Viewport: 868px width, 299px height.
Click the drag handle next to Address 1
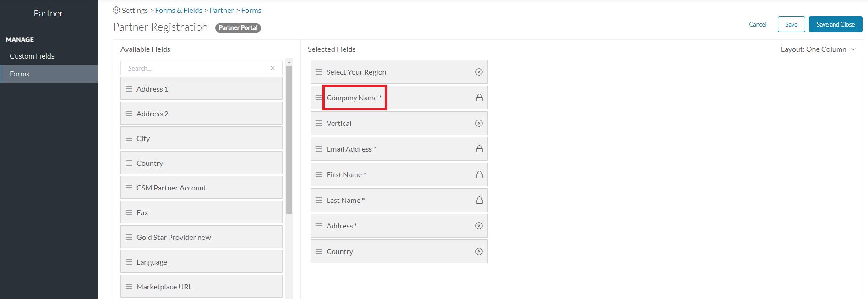pos(129,88)
